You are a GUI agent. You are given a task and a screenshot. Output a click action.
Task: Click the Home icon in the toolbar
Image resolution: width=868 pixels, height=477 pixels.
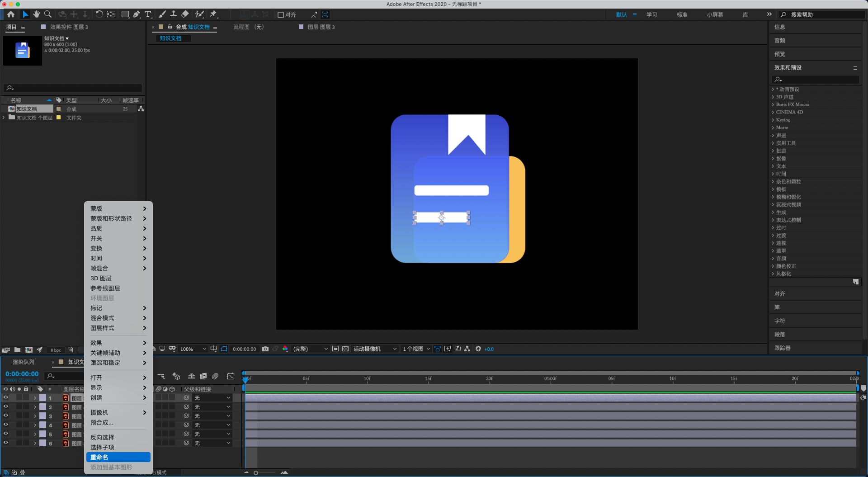pos(11,14)
